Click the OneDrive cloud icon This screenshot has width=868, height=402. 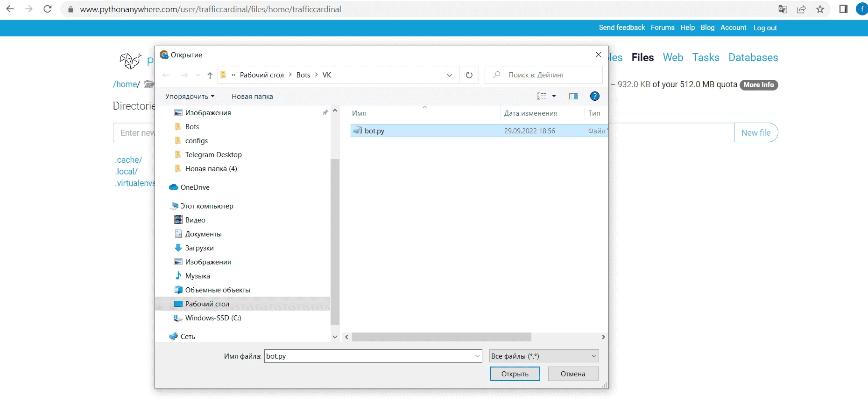[173, 187]
